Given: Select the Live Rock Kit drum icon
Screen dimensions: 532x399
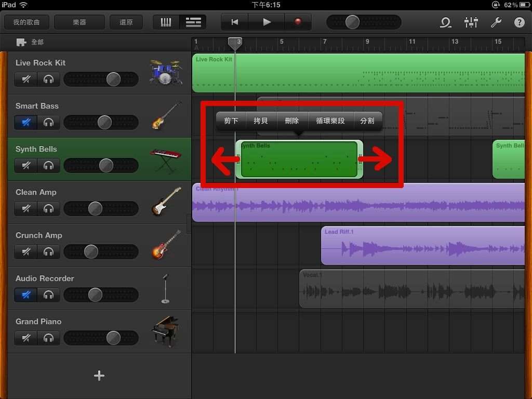Looking at the screenshot, I should [x=166, y=72].
